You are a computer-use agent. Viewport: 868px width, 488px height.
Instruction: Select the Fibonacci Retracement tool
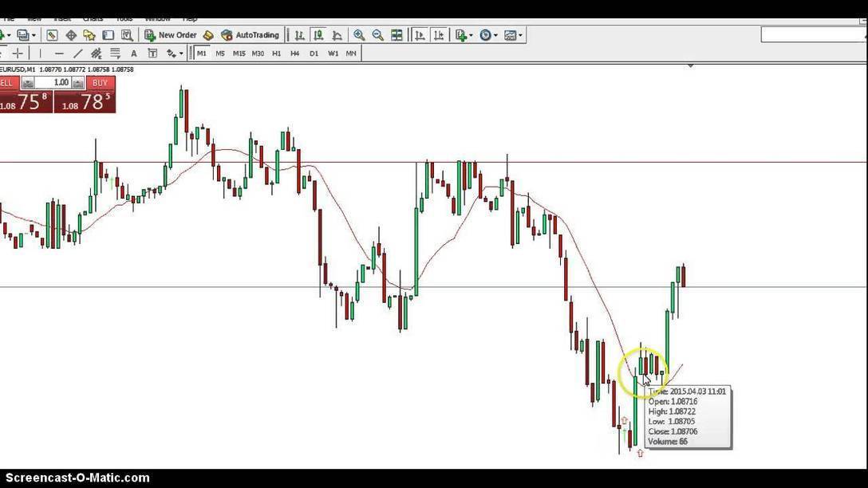115,53
